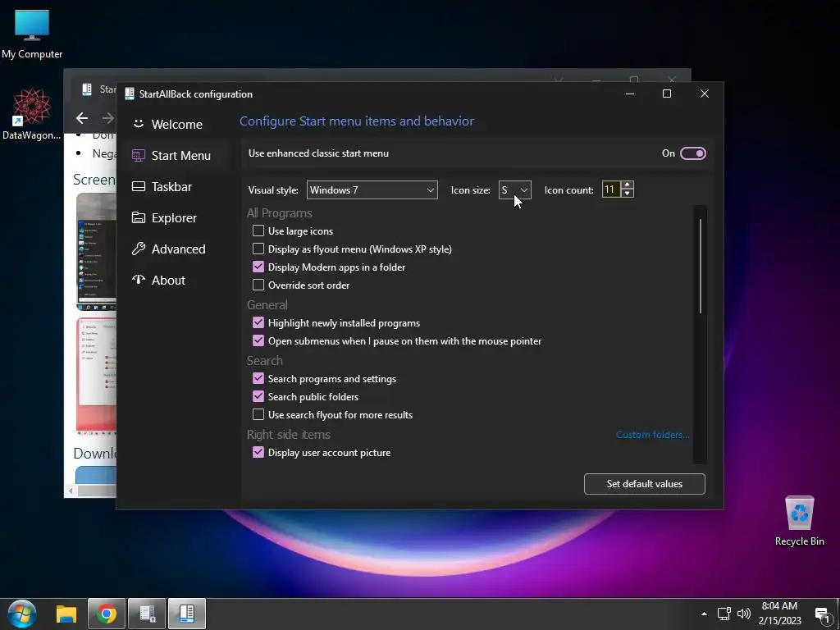Open the Visual style dropdown
This screenshot has width=840, height=630.
(372, 190)
